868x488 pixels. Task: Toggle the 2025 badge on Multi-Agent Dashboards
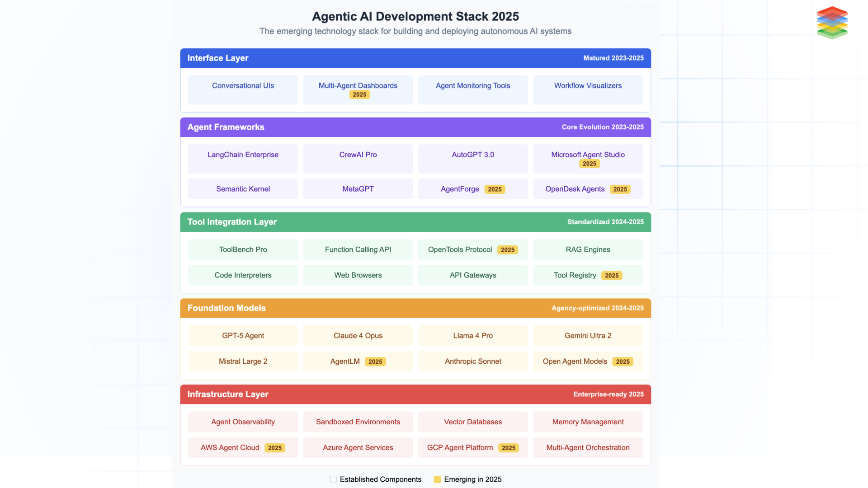(359, 94)
